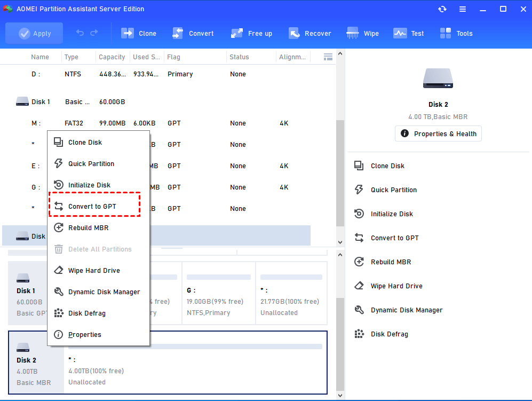
Task: Click the refresh icon in the title bar
Action: (442, 9)
